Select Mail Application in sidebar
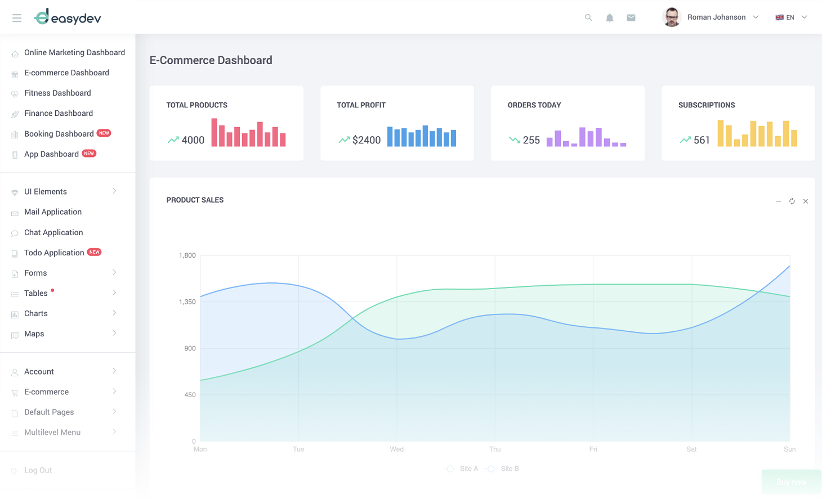This screenshot has height=504, width=822. tap(53, 212)
